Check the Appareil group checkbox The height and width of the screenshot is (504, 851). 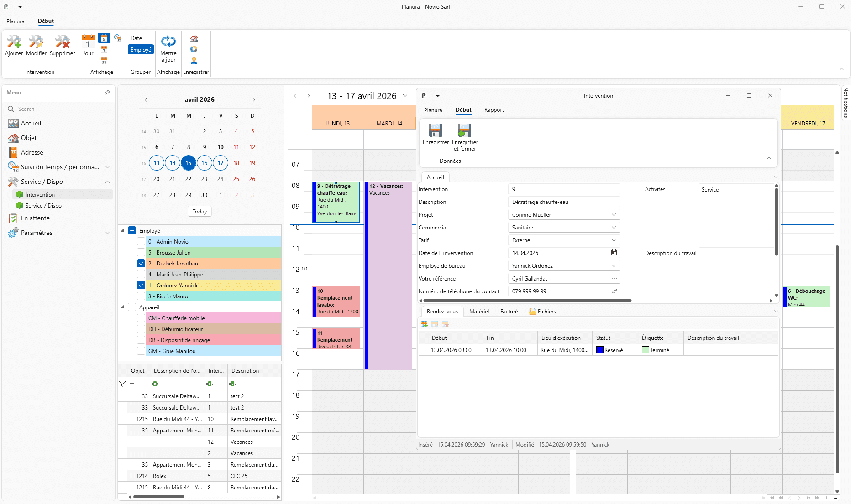pos(132,307)
